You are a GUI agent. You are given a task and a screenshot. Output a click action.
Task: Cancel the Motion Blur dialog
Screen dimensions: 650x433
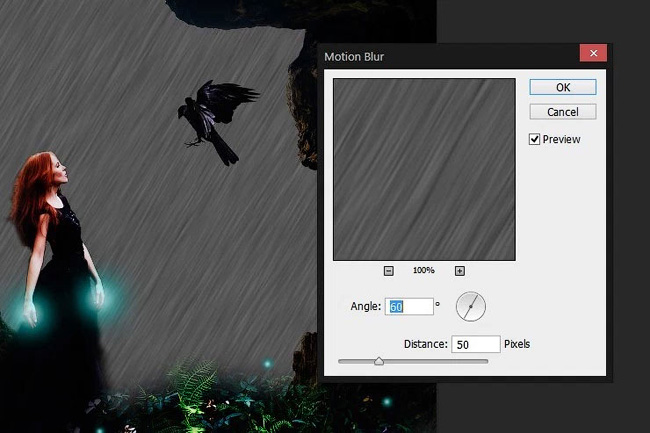563,112
